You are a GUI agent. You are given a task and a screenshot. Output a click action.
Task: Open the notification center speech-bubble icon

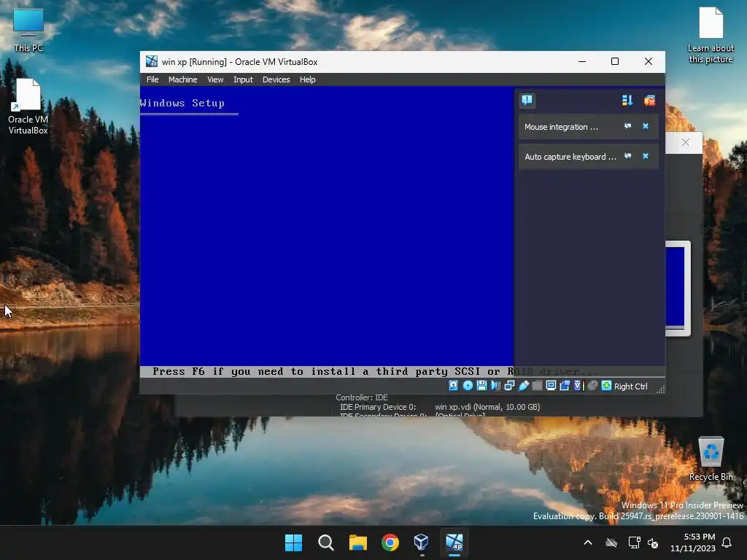point(527,100)
